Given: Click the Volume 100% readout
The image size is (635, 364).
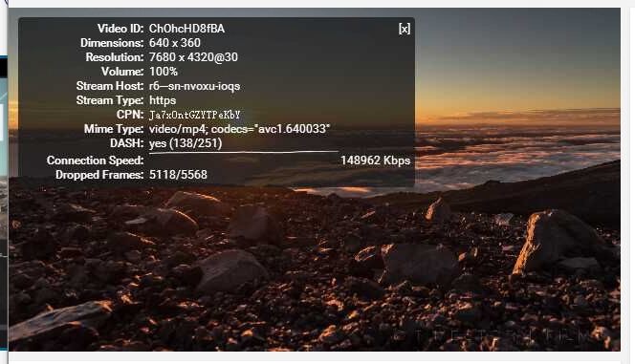Looking at the screenshot, I should click(x=164, y=72).
